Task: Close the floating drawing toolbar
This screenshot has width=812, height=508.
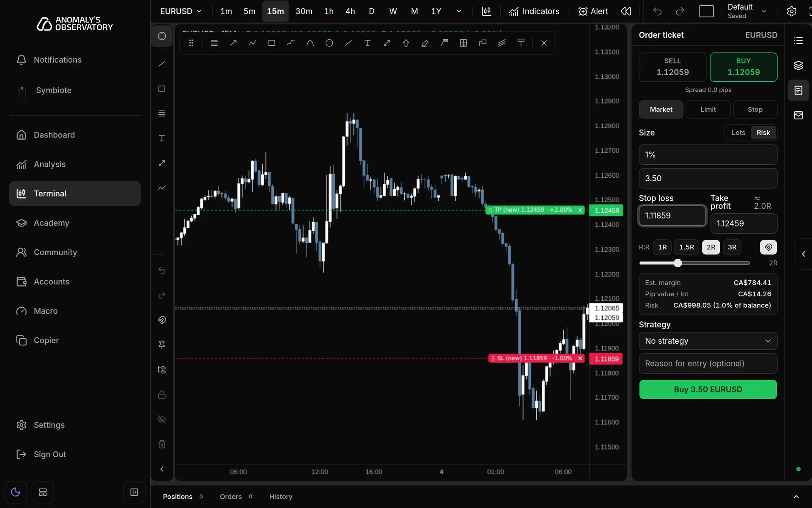Action: [x=544, y=43]
